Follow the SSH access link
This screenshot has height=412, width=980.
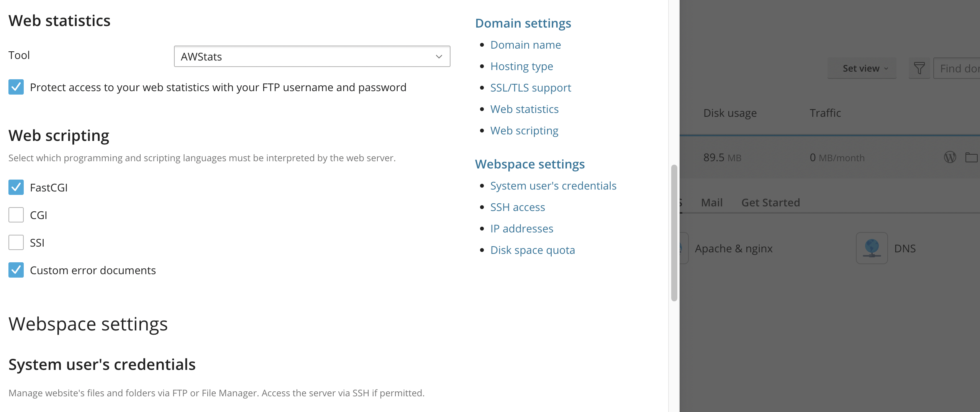tap(517, 207)
